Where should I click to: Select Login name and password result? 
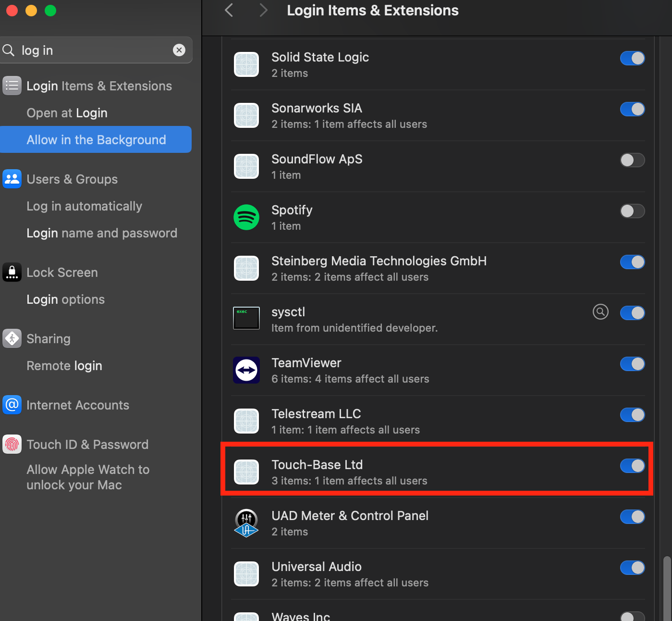tap(96, 233)
